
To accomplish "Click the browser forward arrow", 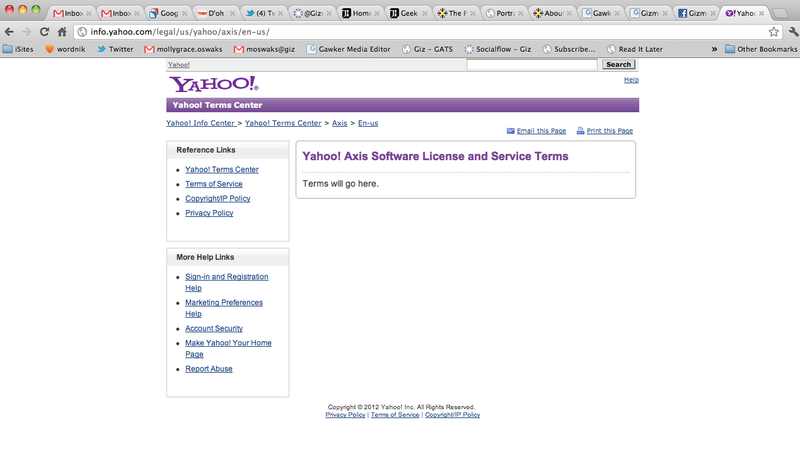I will pos(27,32).
